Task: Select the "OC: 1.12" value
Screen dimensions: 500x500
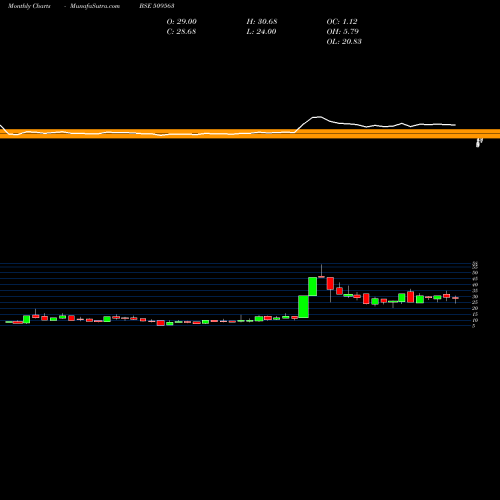Action: pos(342,22)
